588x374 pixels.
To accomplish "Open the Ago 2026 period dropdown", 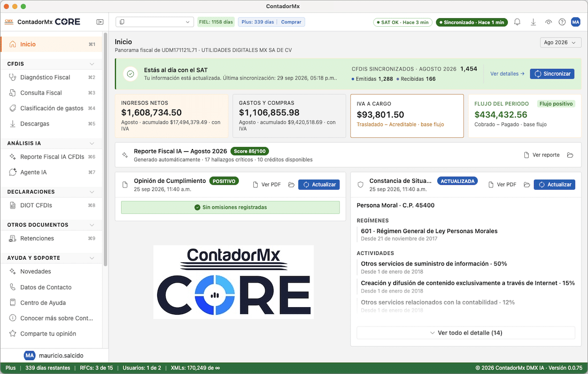I will click(x=560, y=43).
